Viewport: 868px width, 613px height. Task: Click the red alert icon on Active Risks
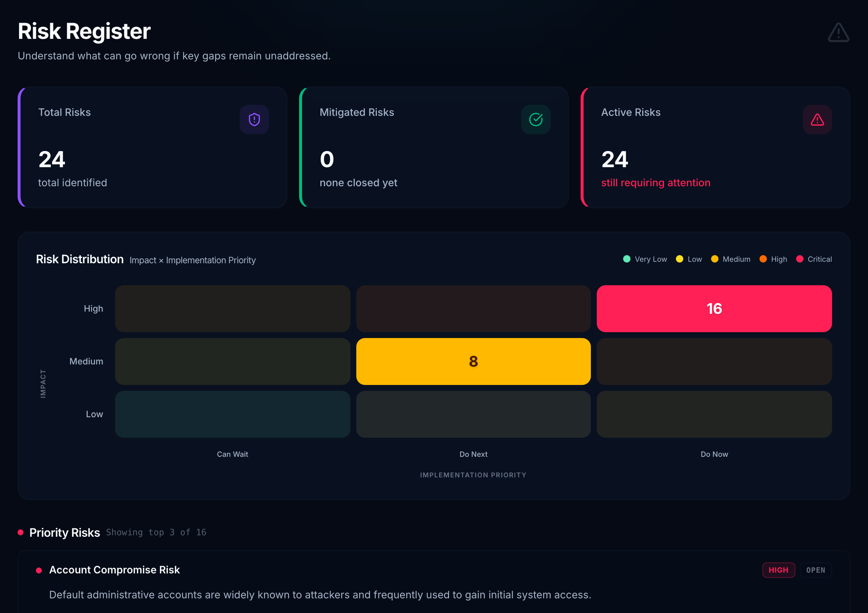point(817,120)
